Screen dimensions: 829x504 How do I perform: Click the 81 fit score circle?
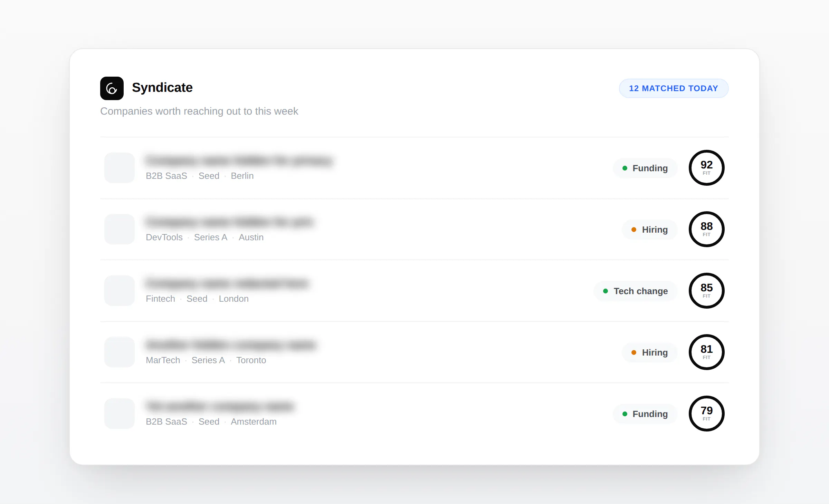pos(707,352)
